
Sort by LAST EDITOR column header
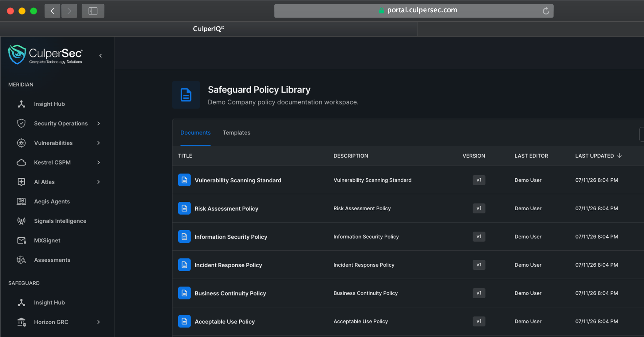click(531, 156)
